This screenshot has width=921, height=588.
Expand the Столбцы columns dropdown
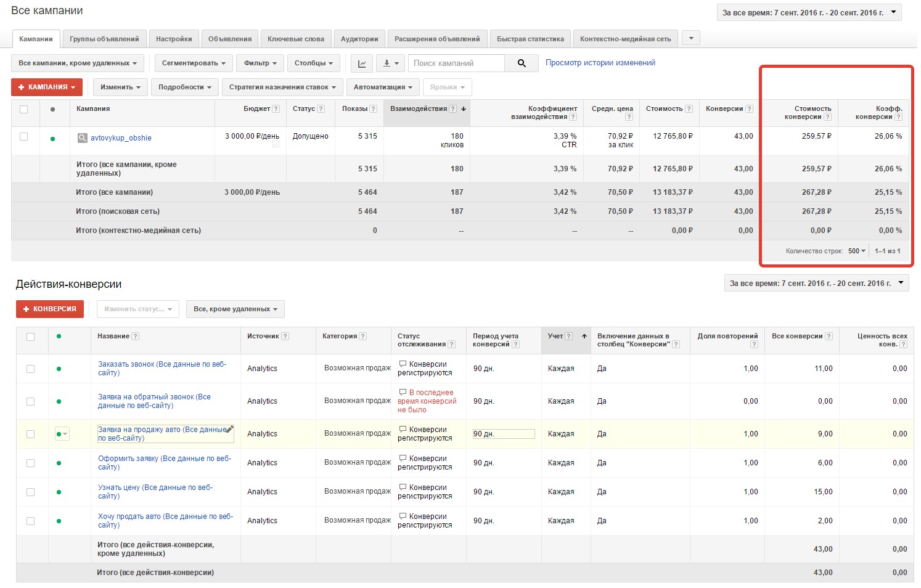(313, 63)
